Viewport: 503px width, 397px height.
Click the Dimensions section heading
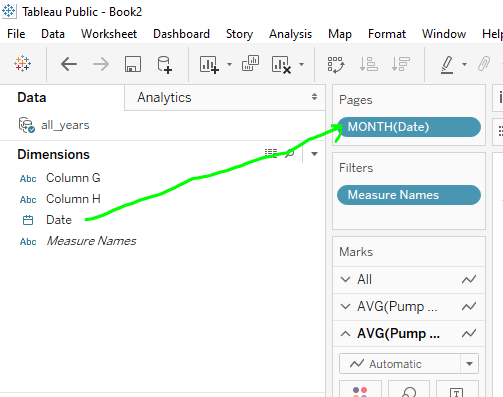coord(53,154)
